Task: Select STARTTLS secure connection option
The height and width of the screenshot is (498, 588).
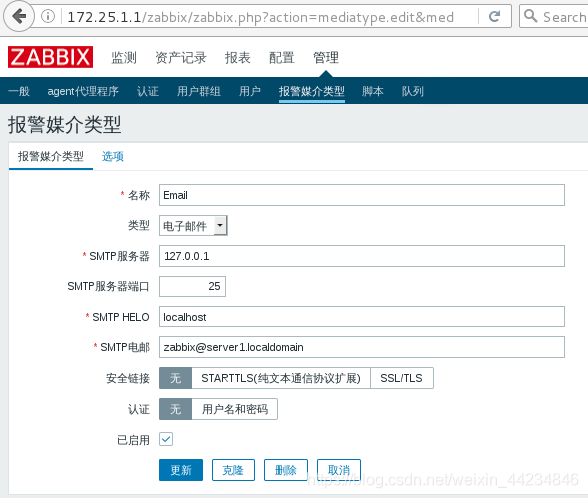Action: click(281, 378)
